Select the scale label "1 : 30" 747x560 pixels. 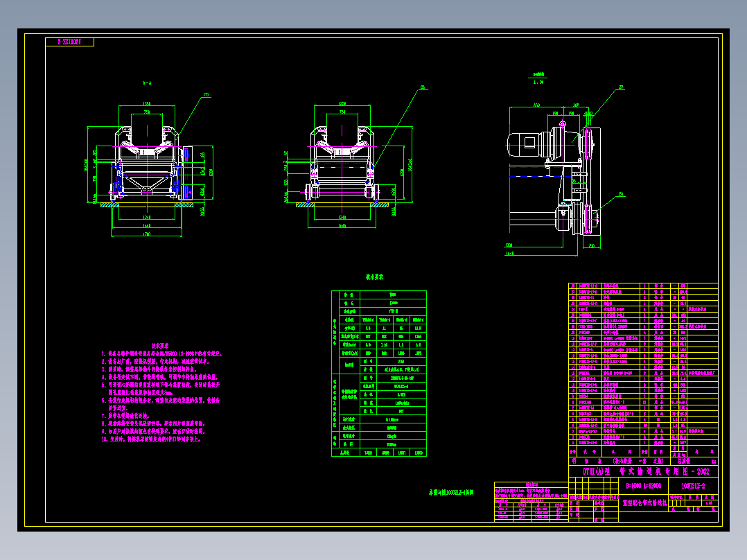[538, 82]
